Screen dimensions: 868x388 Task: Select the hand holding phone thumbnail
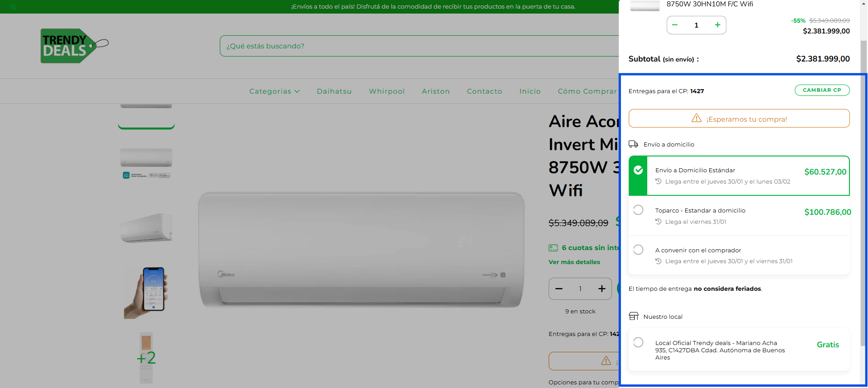tap(146, 293)
